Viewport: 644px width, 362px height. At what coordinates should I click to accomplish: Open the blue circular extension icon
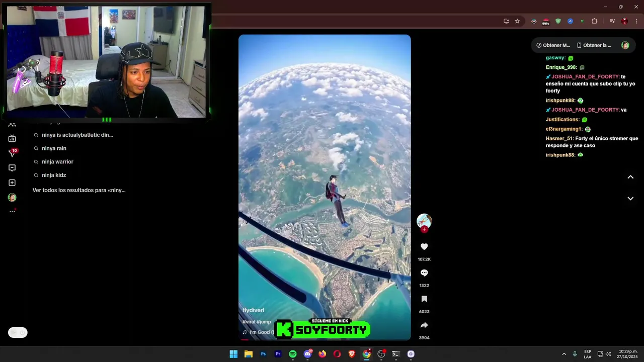point(570,21)
